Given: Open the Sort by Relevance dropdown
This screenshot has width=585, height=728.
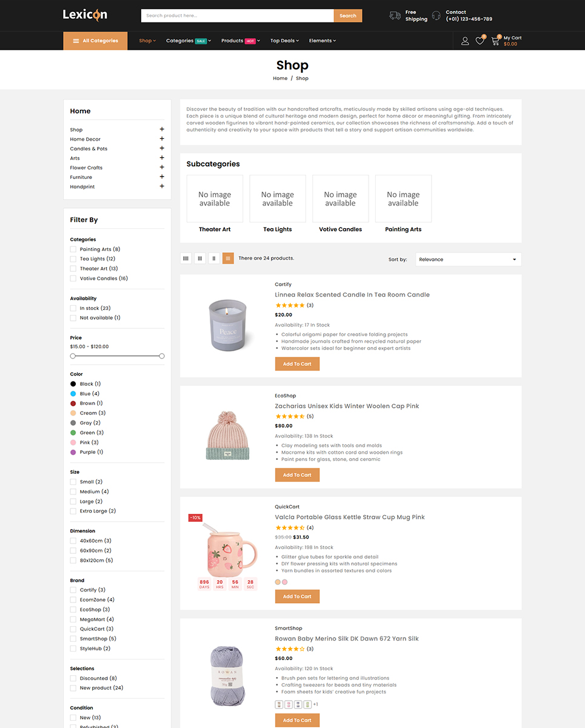Looking at the screenshot, I should pyautogui.click(x=468, y=259).
